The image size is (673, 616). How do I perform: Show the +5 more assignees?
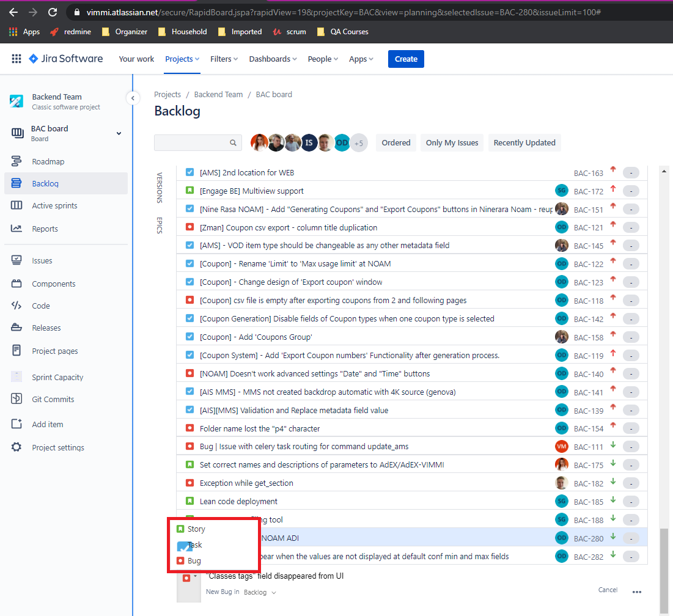(359, 143)
